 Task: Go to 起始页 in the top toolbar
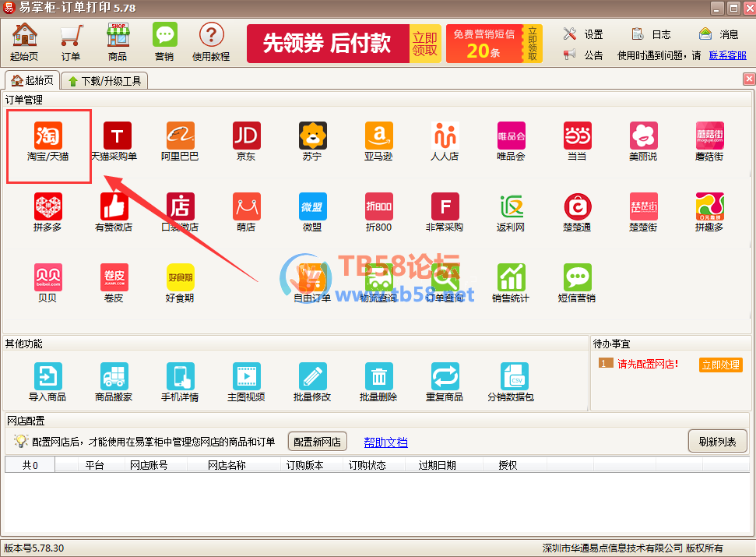pos(24,42)
